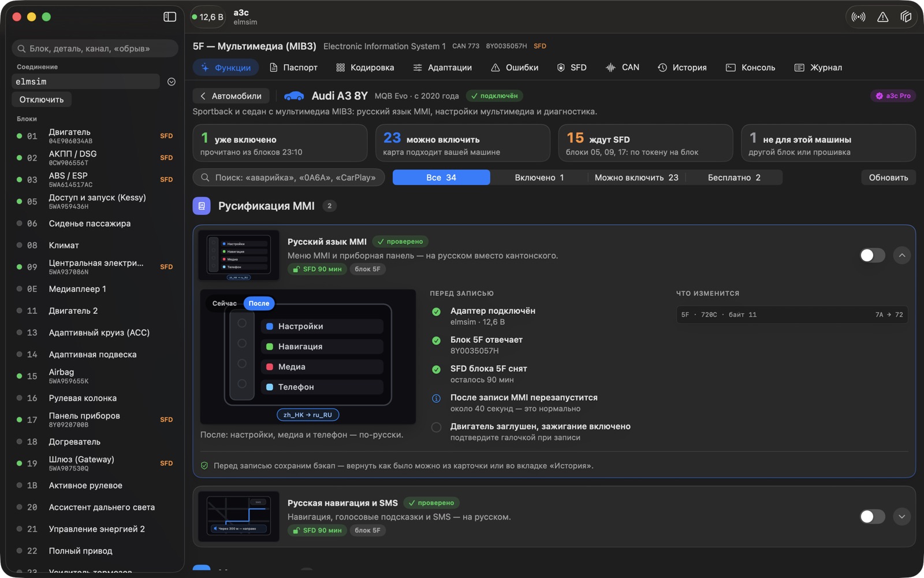Image resolution: width=924 pixels, height=578 pixels.
Task: Click the stacked cube icon in title bar
Action: (x=906, y=17)
